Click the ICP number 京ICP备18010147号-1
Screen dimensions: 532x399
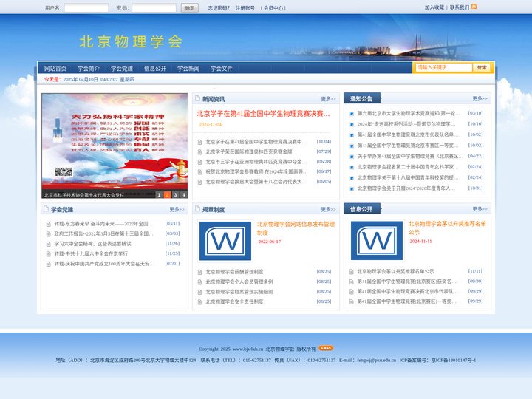pyautogui.click(x=453, y=360)
